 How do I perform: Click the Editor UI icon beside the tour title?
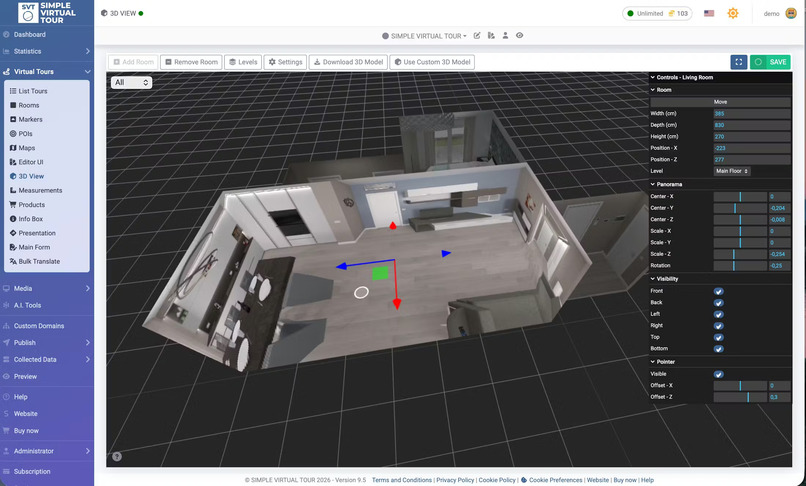click(491, 35)
